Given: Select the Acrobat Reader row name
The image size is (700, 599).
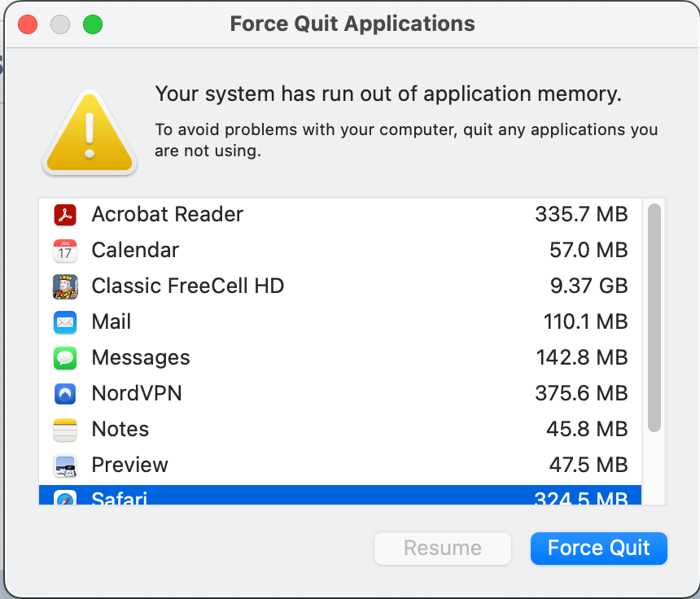Looking at the screenshot, I should tap(167, 215).
